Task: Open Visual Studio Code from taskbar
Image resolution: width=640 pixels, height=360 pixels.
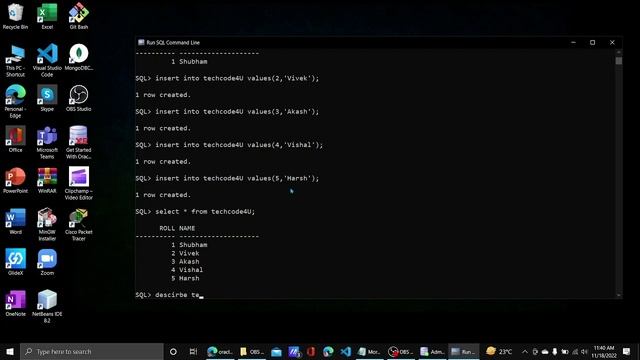Action: pyautogui.click(x=345, y=351)
